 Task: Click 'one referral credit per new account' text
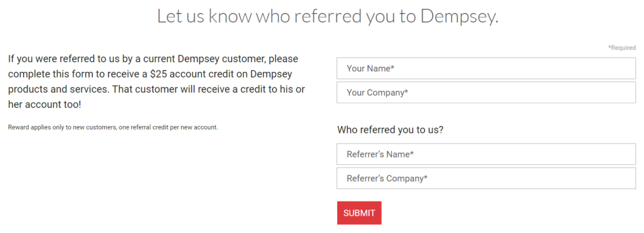pyautogui.click(x=168, y=127)
